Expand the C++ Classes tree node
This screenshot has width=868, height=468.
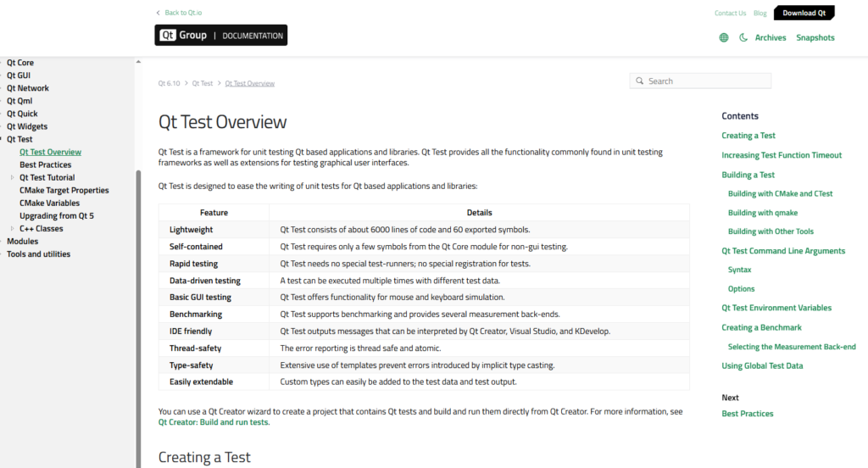coord(12,229)
